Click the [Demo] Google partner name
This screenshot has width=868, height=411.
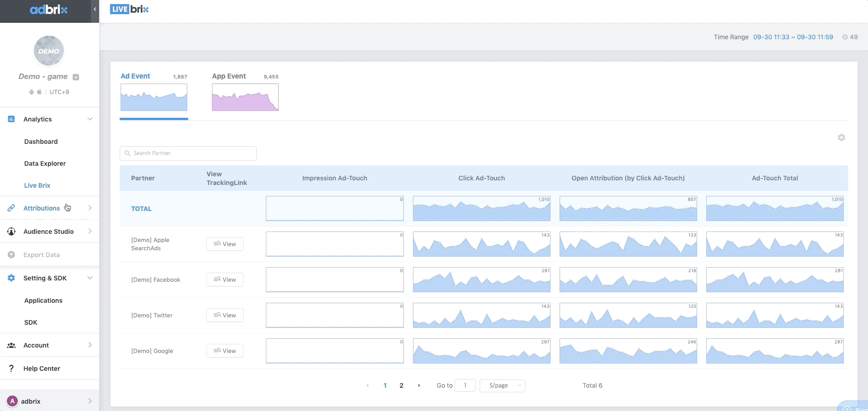coord(152,351)
